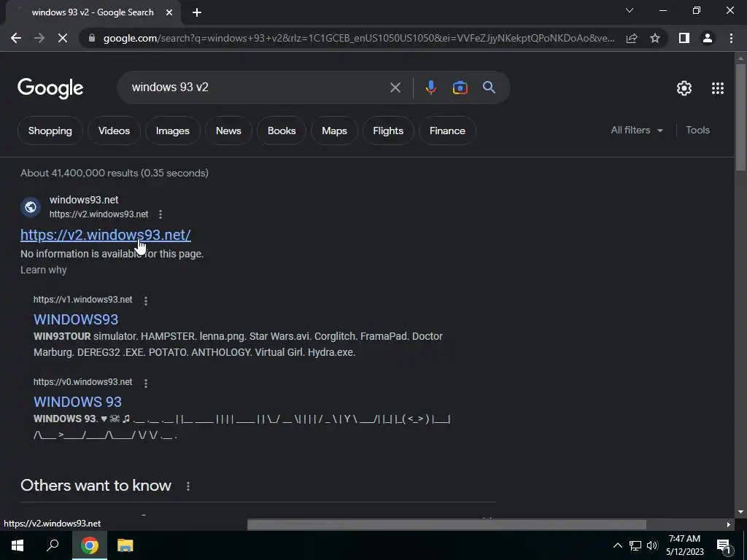Open options menu for v0.windows93.net result
Image resolution: width=747 pixels, height=560 pixels.
pos(146,383)
